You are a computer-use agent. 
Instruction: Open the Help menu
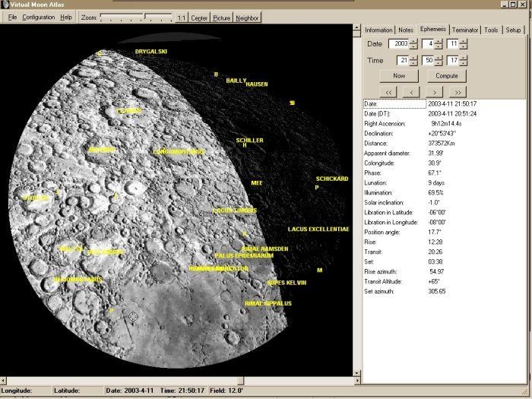[66, 17]
